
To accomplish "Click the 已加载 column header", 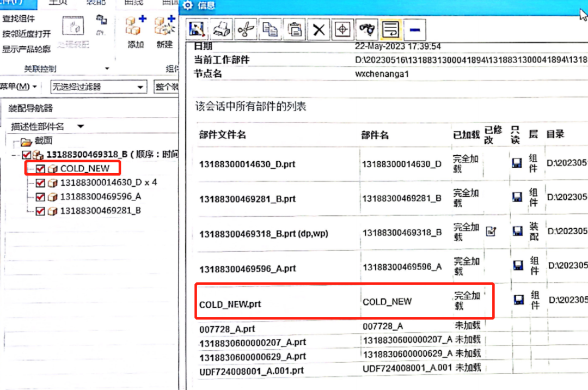I will tap(466, 135).
